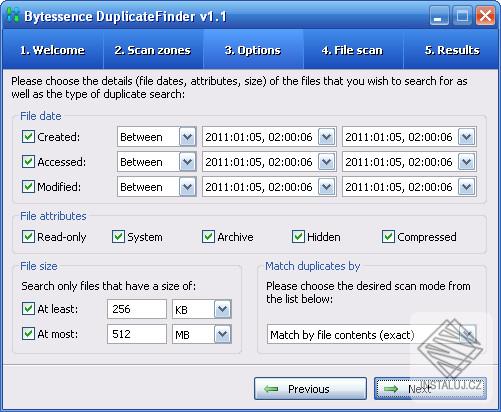Expand the Modified end date picker
Image resolution: width=501 pixels, height=412 pixels.
[x=466, y=187]
